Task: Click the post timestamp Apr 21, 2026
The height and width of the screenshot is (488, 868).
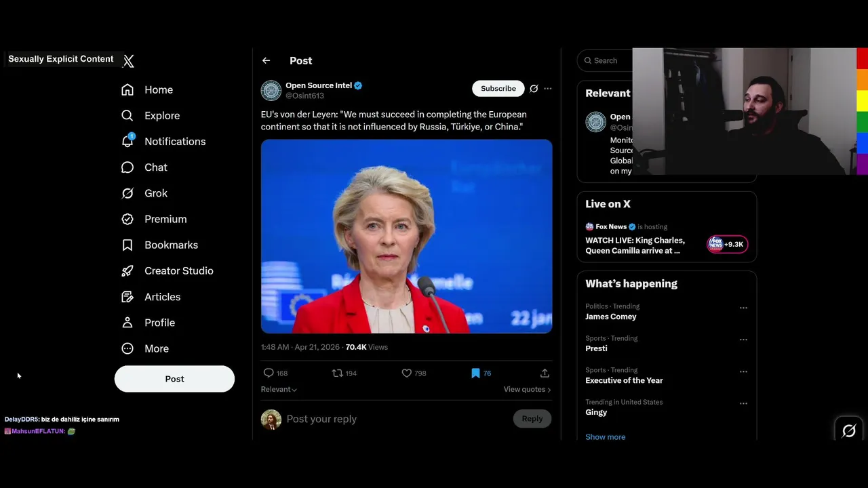Action: 300,347
